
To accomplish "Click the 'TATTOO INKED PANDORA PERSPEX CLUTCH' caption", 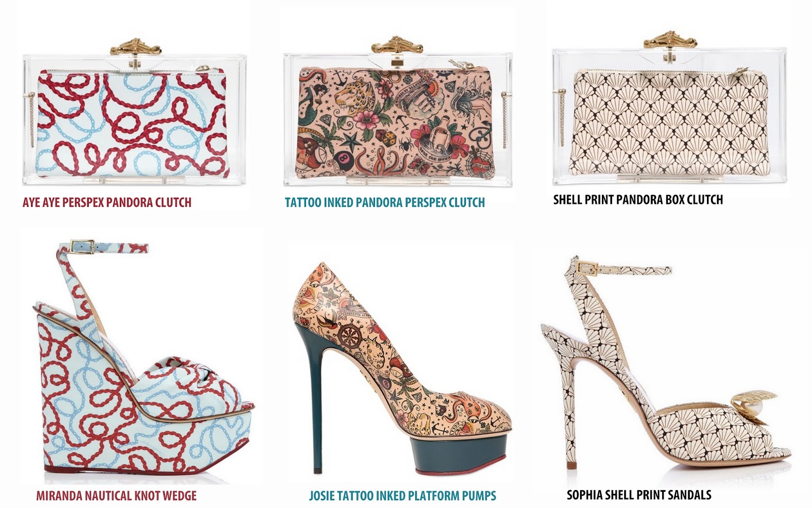I will point(385,202).
